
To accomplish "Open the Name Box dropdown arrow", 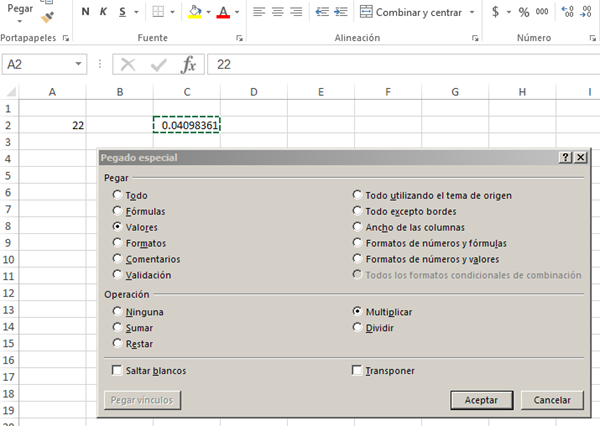I will (x=80, y=64).
